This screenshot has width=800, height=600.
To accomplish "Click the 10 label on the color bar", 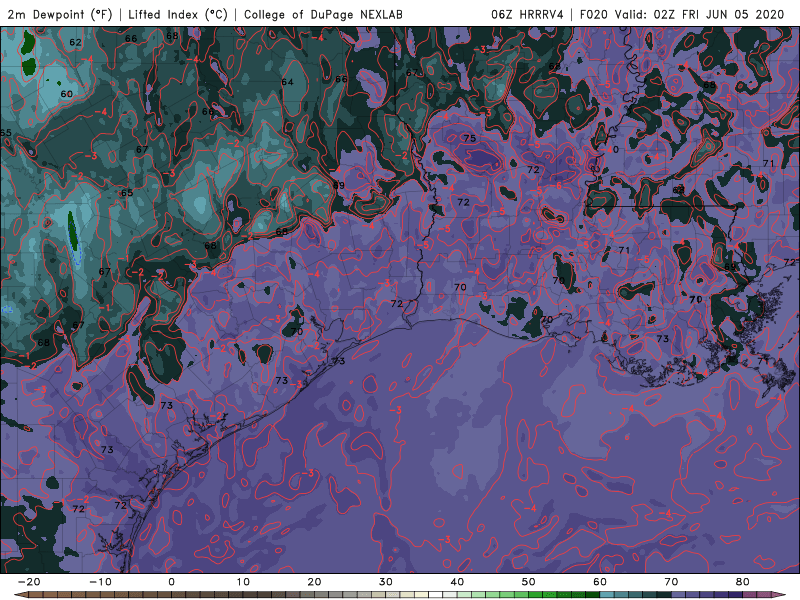I will 243,582.
